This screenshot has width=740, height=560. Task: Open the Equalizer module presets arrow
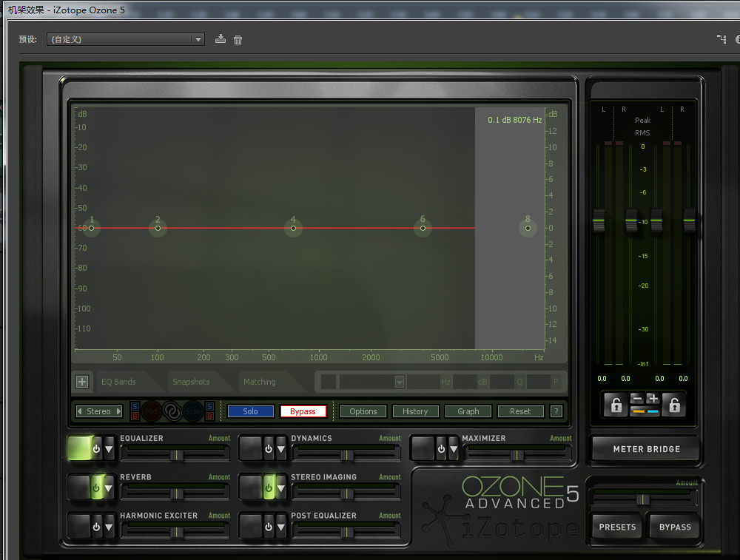[x=109, y=448]
